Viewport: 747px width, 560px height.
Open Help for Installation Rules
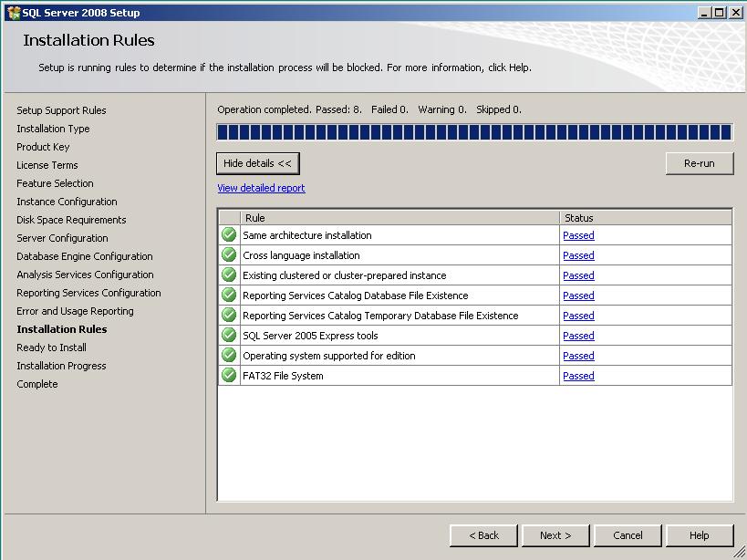[700, 535]
